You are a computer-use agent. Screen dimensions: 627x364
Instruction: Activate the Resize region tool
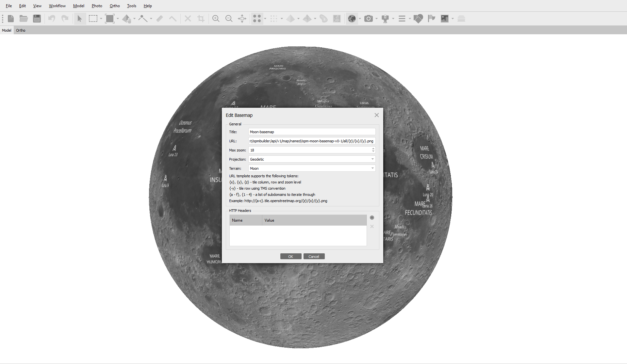click(x=110, y=19)
